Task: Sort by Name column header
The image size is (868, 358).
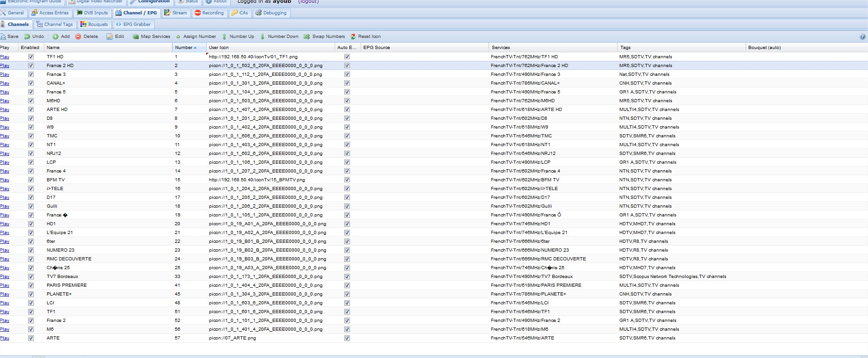Action: tap(108, 48)
